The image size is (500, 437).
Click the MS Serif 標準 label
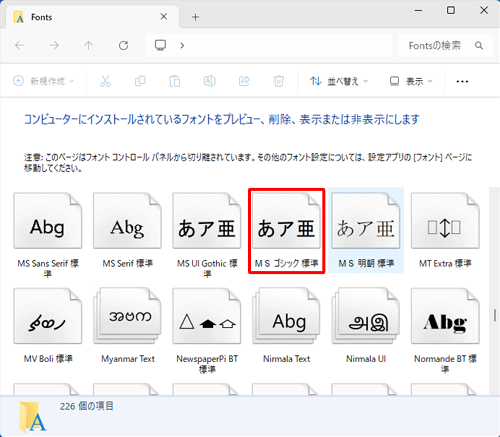pos(127,263)
